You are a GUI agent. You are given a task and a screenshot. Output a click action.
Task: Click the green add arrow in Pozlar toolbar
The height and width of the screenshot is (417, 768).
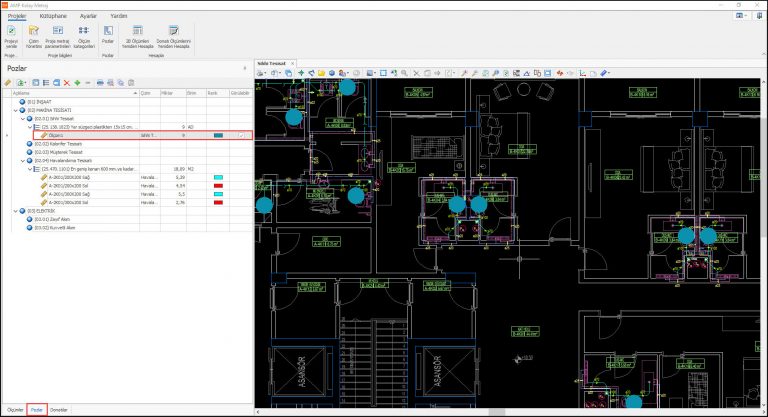(77, 82)
